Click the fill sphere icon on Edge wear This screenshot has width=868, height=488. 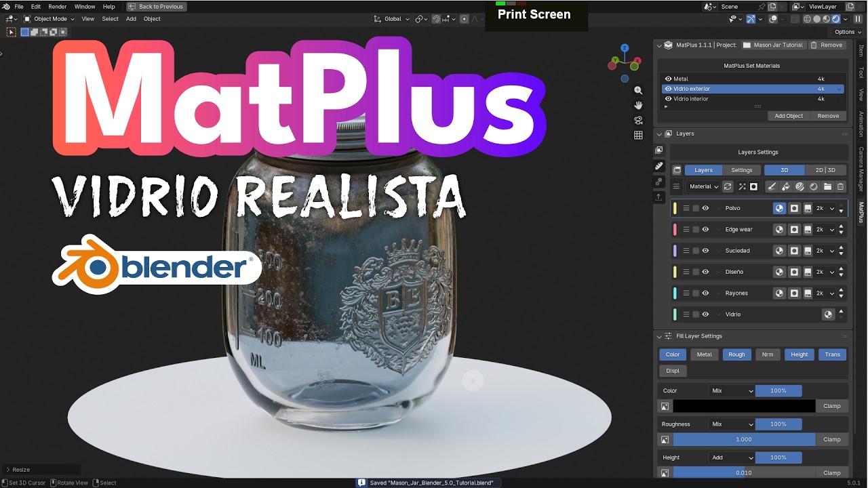(x=780, y=229)
